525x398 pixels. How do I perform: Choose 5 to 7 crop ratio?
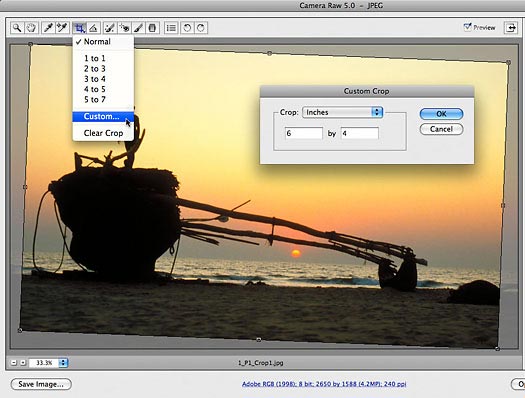[103, 99]
